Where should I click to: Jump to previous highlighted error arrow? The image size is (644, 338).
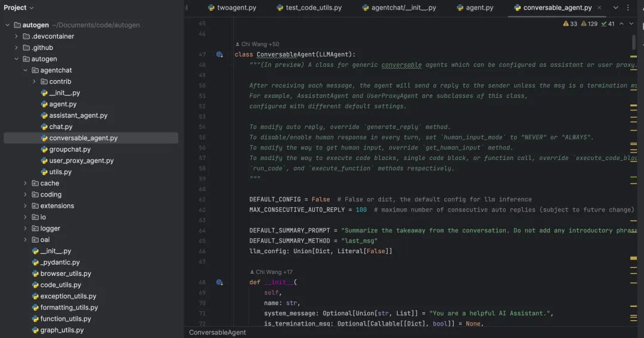pos(621,24)
